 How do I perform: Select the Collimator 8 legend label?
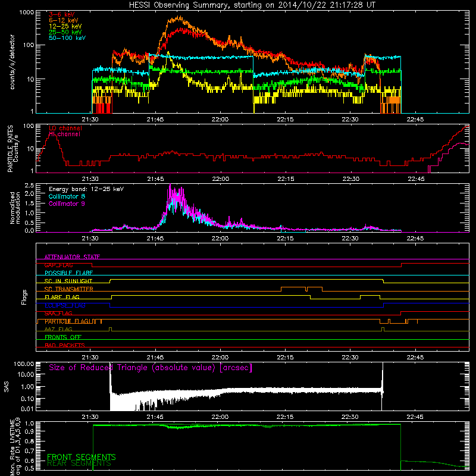point(67,196)
